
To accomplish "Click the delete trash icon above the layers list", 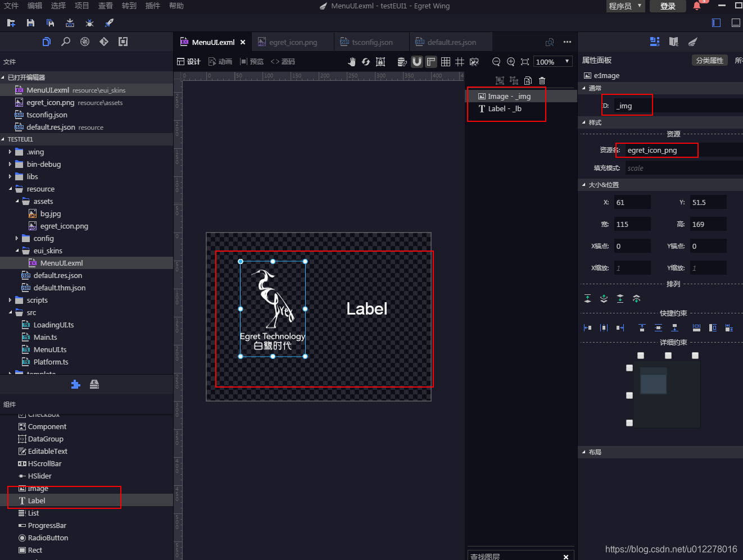I will pyautogui.click(x=542, y=80).
